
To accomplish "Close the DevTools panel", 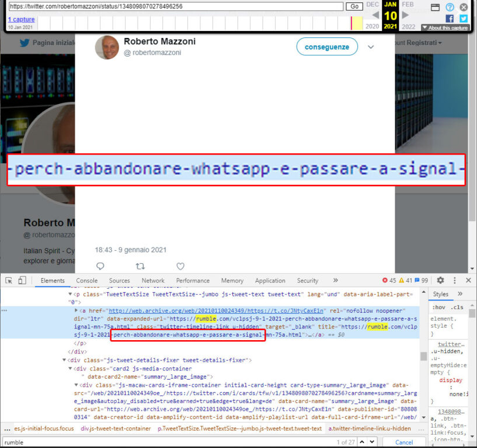I will (468, 280).
